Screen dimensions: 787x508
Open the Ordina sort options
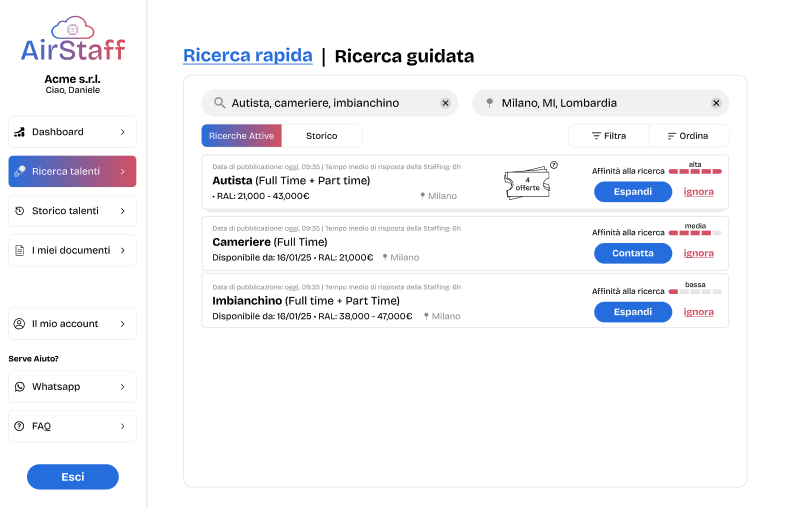click(x=688, y=136)
